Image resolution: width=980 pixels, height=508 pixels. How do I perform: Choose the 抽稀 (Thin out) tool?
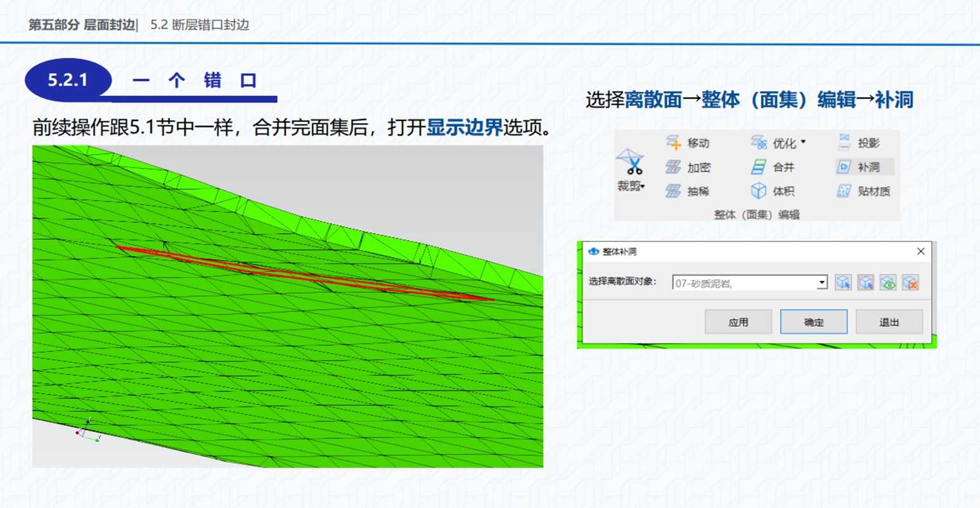coord(688,191)
